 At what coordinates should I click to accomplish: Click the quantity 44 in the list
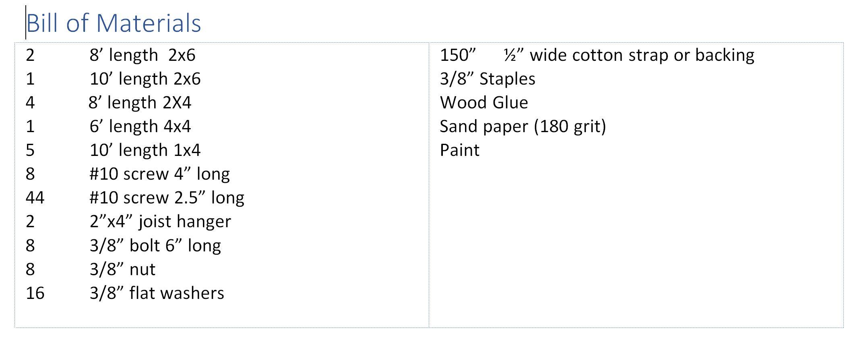(x=35, y=198)
